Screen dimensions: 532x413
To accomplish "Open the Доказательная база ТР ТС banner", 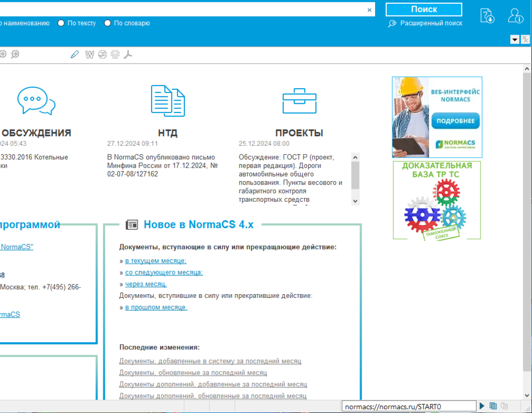I will pos(437,200).
